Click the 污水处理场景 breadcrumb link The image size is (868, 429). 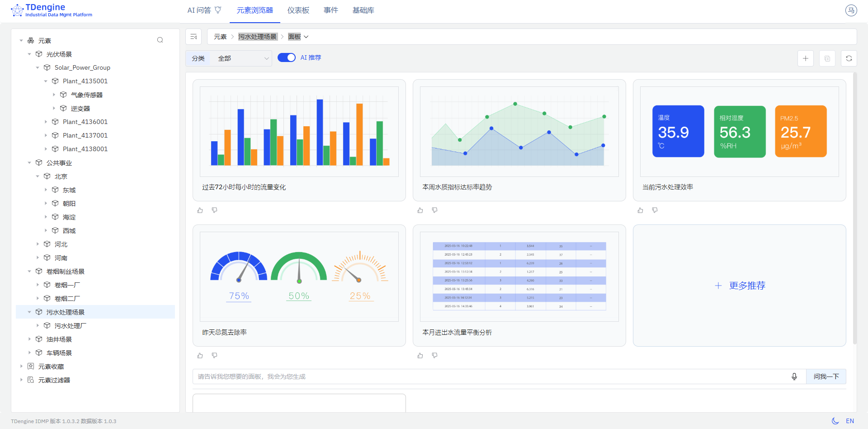coord(257,37)
